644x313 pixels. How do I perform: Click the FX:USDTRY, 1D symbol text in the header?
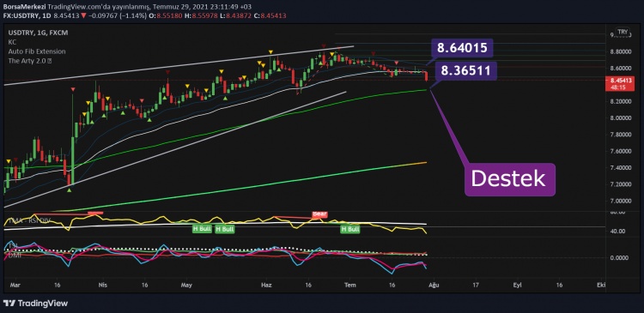(27, 15)
